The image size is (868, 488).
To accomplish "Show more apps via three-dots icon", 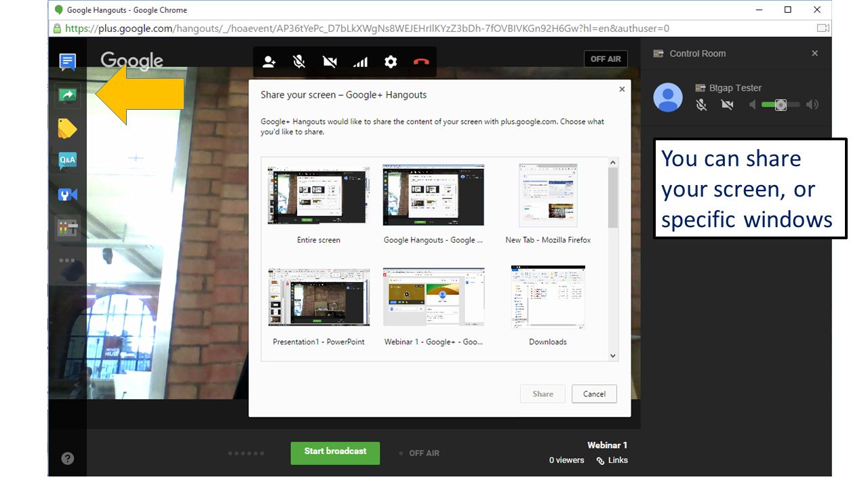I will coord(67,260).
